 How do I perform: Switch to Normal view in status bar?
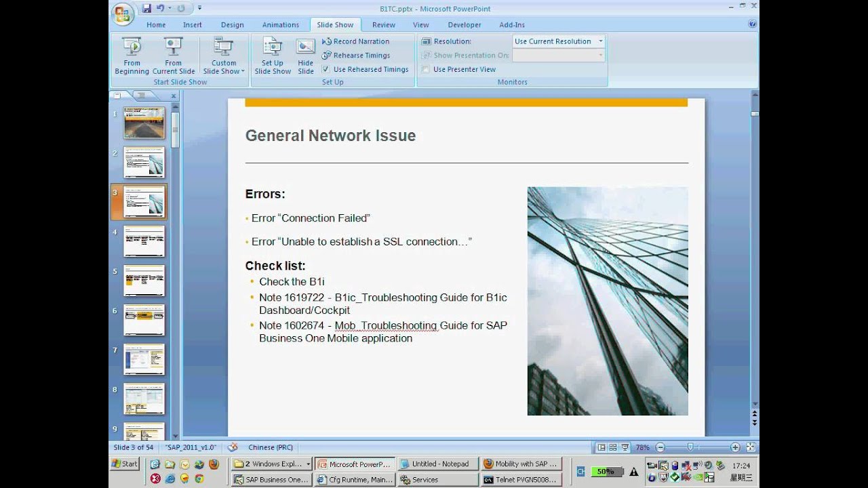tap(601, 447)
